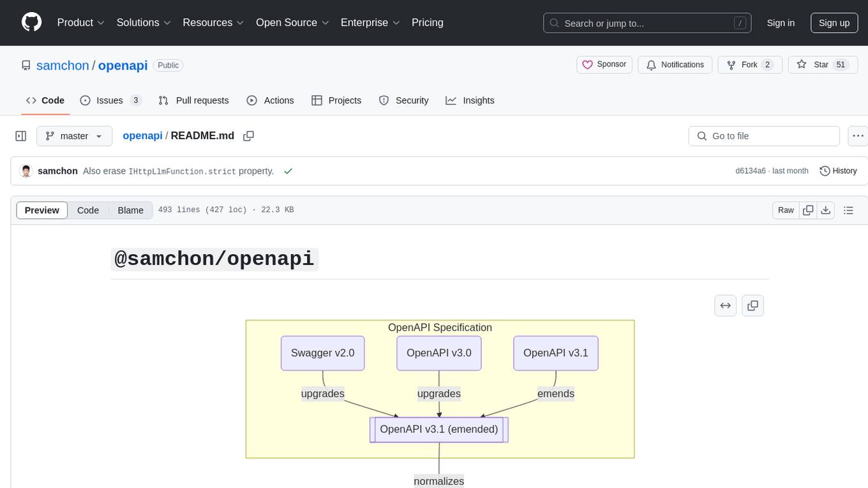Expand the Solutions menu
The image size is (868, 488).
(x=144, y=22)
